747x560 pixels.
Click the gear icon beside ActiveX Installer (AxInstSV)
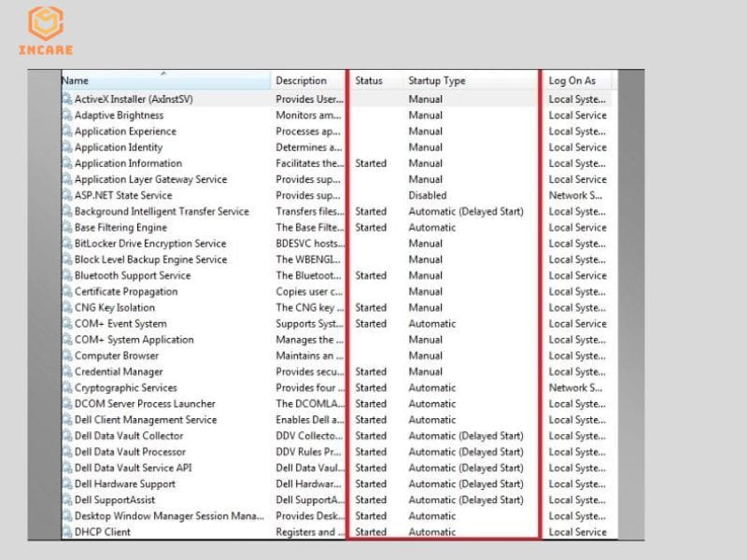(67, 99)
